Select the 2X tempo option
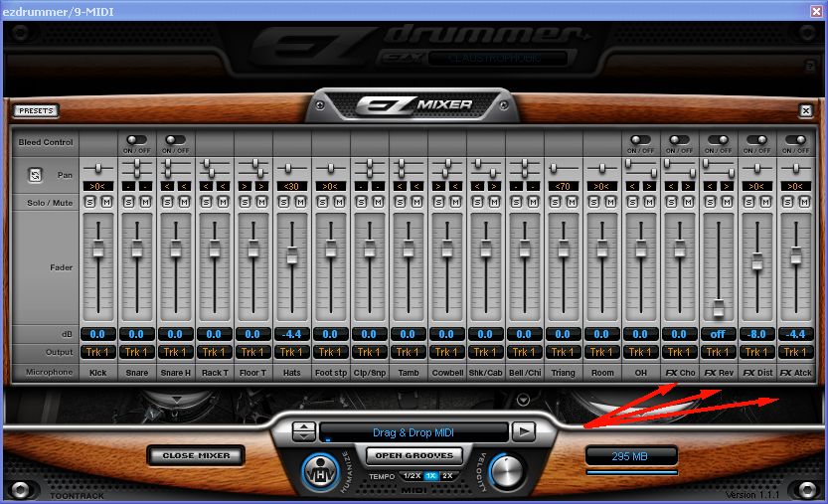The width and height of the screenshot is (828, 504). pos(447,476)
